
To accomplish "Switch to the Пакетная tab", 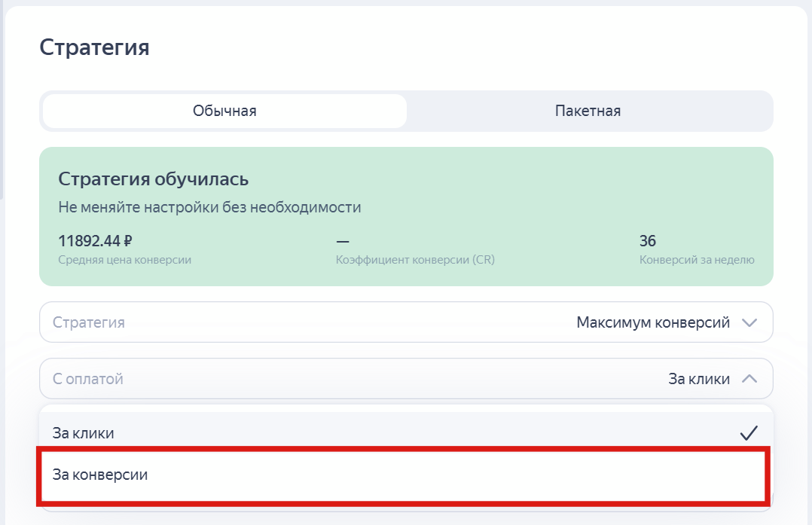I will coord(588,110).
